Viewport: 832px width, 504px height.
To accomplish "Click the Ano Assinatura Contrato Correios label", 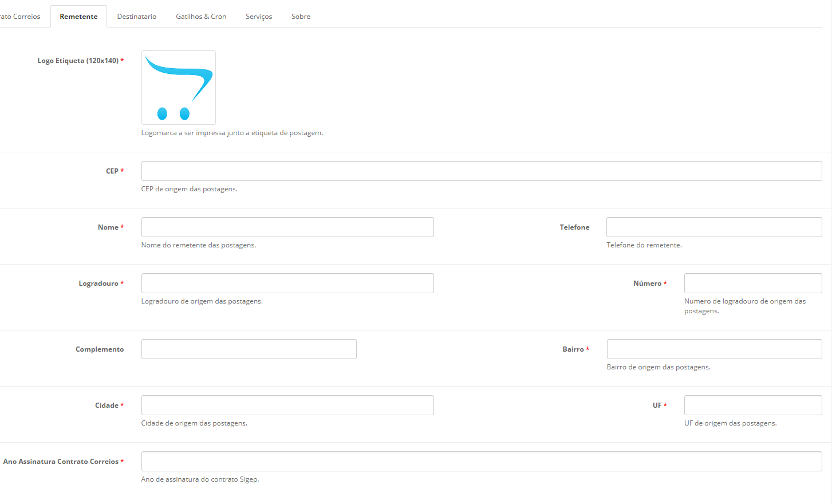I will 61,462.
